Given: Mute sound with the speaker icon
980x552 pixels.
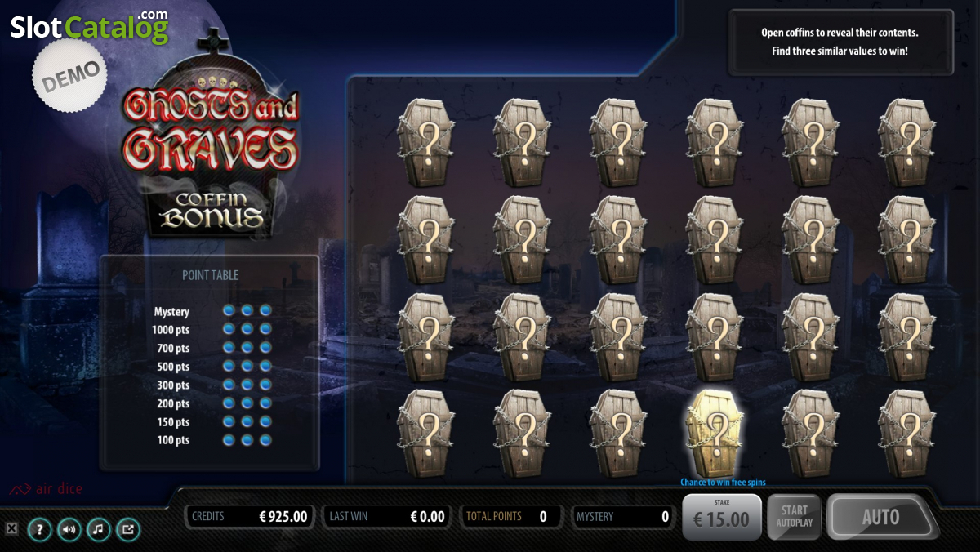Looking at the screenshot, I should (69, 529).
